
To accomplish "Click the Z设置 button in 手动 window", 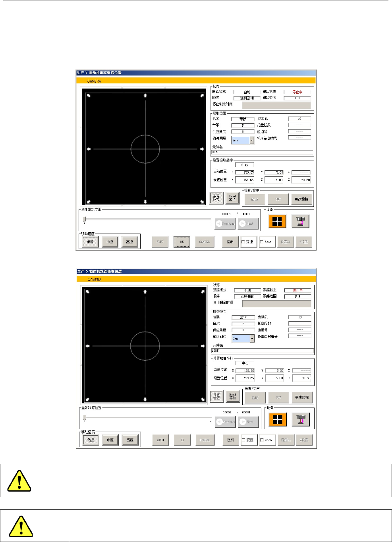I will [304, 440].
